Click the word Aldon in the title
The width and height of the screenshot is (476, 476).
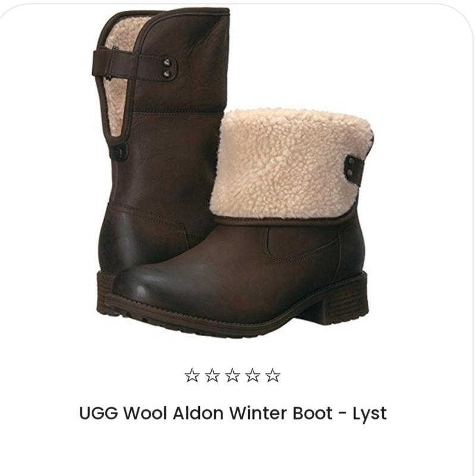(198, 413)
